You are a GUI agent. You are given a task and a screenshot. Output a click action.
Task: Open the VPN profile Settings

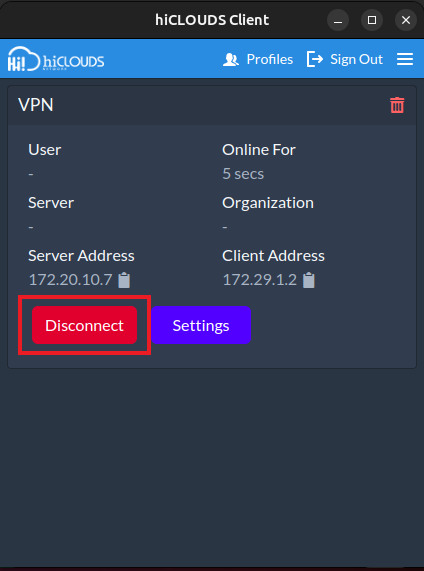tap(201, 325)
